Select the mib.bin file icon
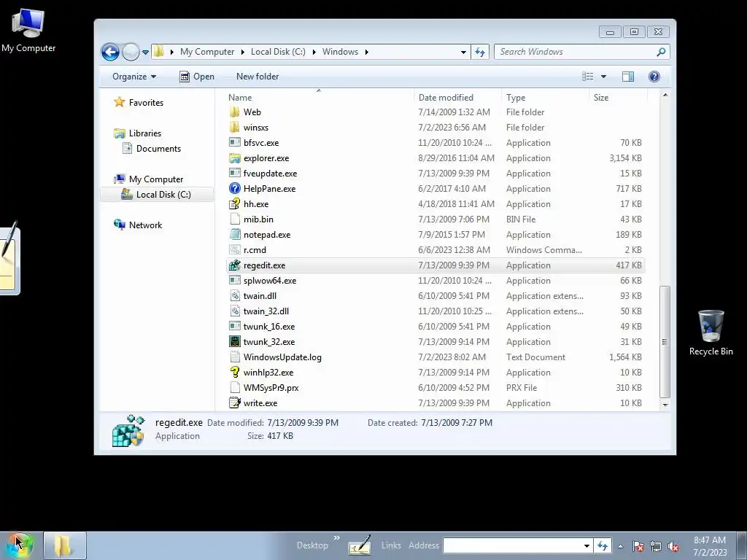Screen dimensions: 747x560 234,219
